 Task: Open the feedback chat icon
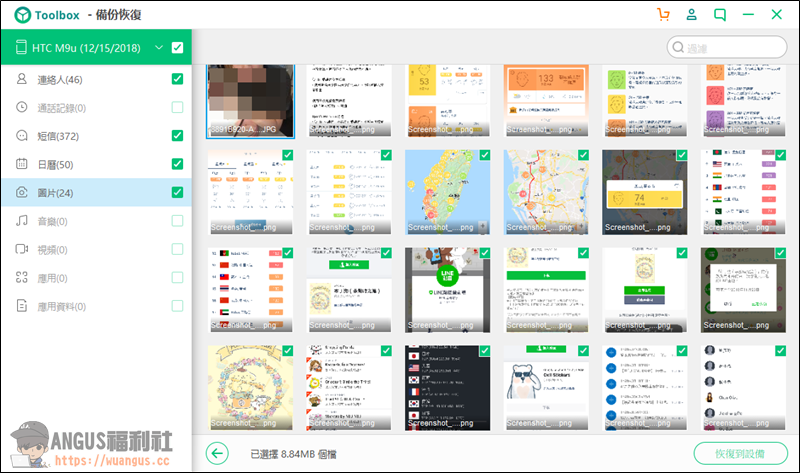[x=720, y=15]
